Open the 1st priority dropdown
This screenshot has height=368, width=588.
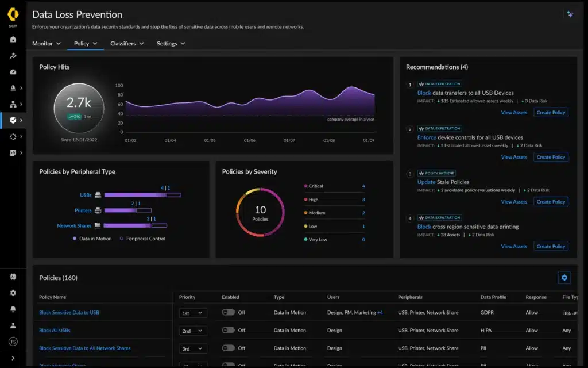(x=193, y=313)
